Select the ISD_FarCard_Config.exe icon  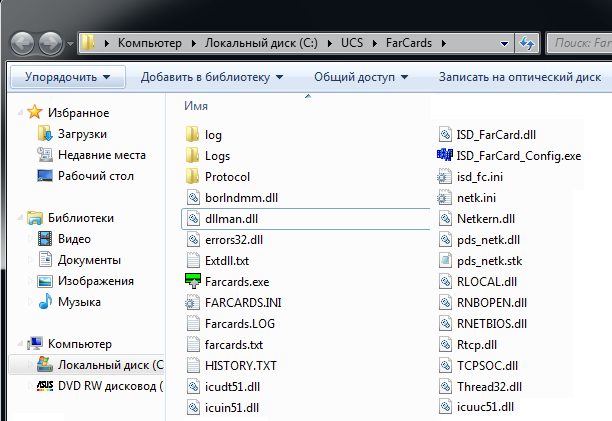click(x=445, y=155)
